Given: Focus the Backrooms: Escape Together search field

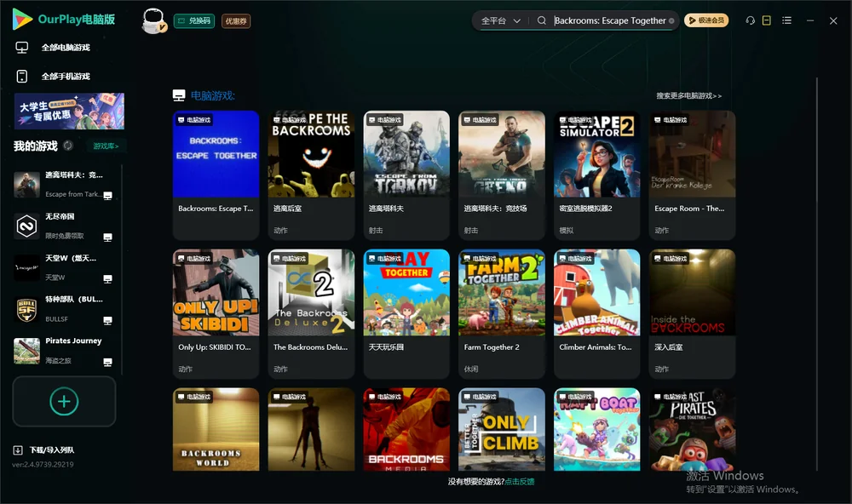Looking at the screenshot, I should tap(610, 20).
